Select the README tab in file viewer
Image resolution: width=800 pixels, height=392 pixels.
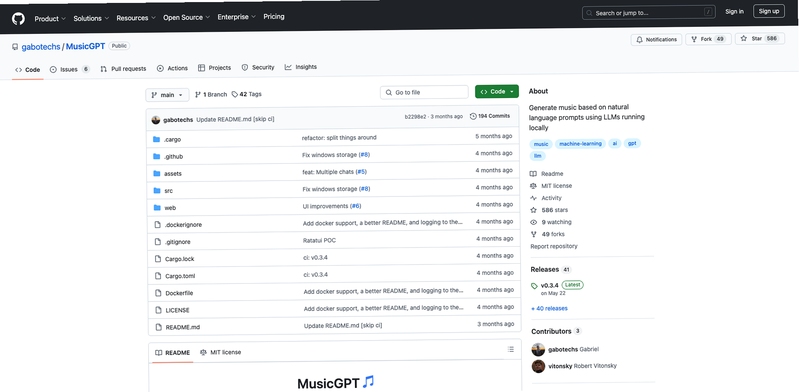point(173,353)
